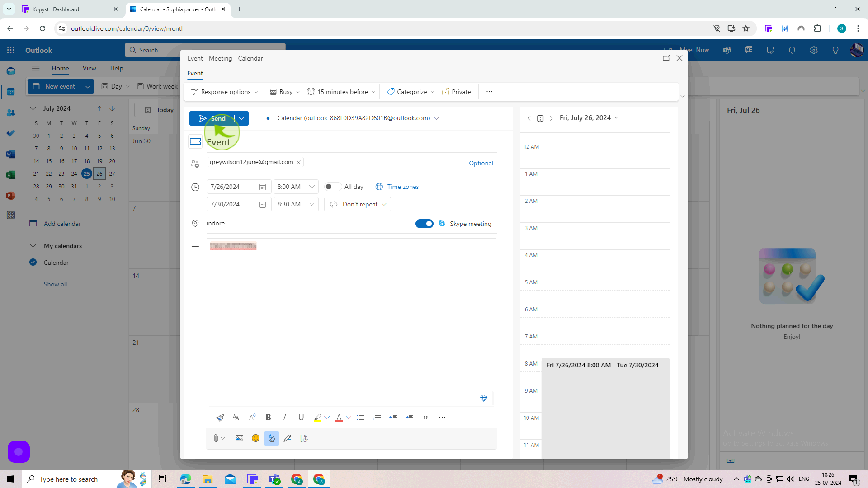Viewport: 868px width, 488px height.
Task: Open the Outlook app launcher grid
Action: pyautogui.click(x=11, y=50)
